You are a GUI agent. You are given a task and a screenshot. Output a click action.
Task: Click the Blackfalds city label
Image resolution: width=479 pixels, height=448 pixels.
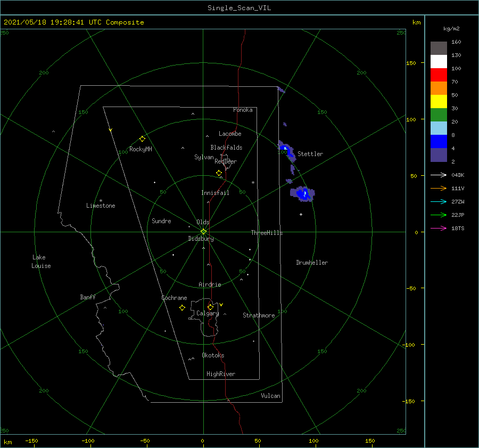point(226,148)
